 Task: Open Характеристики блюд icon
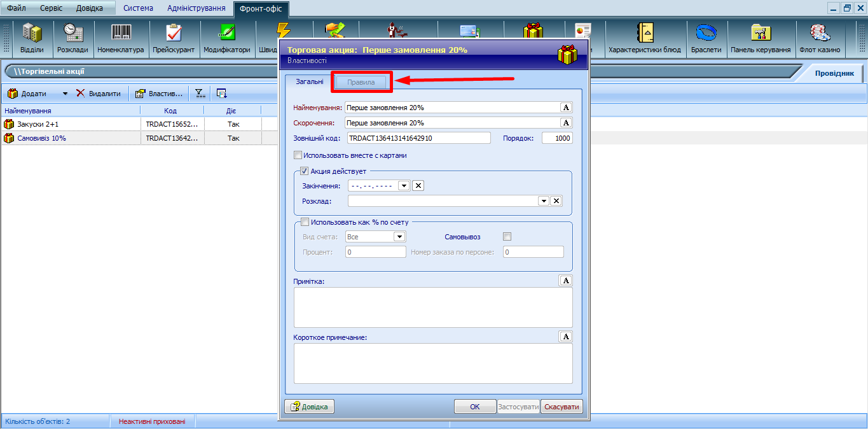(x=644, y=38)
